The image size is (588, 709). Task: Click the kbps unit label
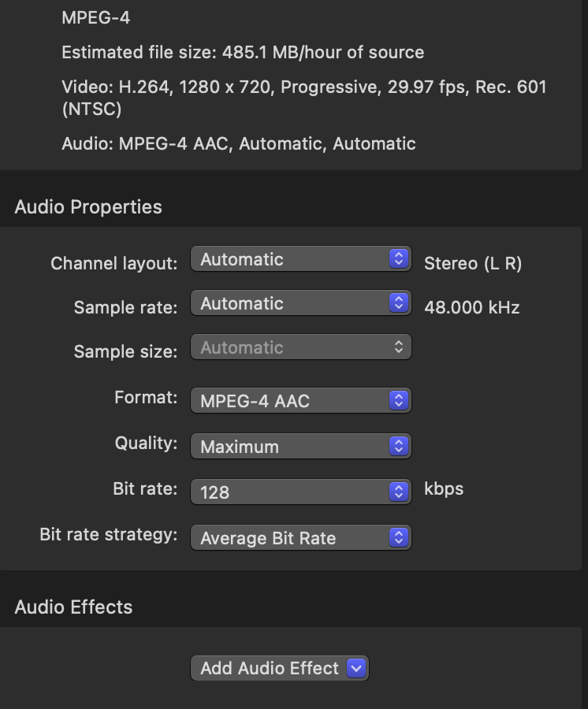444,488
